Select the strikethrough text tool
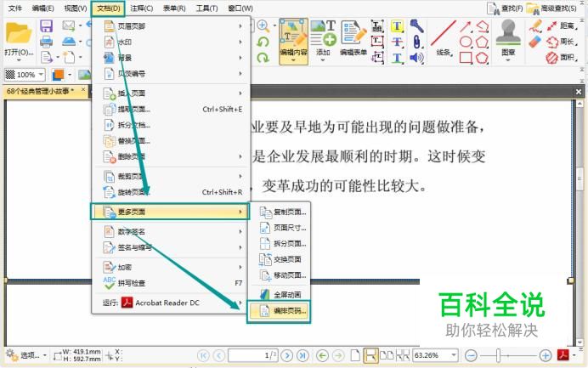This screenshot has height=368, width=588. (x=397, y=42)
